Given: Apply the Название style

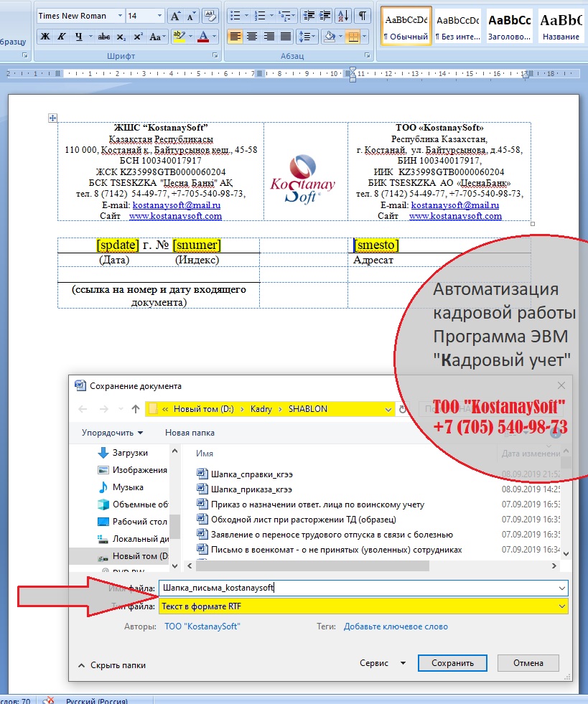Looking at the screenshot, I should (561, 27).
